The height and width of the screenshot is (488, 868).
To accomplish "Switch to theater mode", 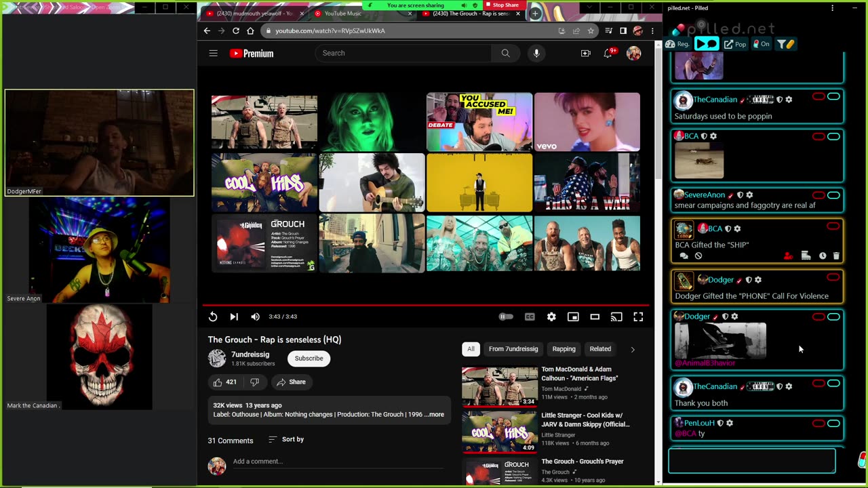I will click(595, 317).
